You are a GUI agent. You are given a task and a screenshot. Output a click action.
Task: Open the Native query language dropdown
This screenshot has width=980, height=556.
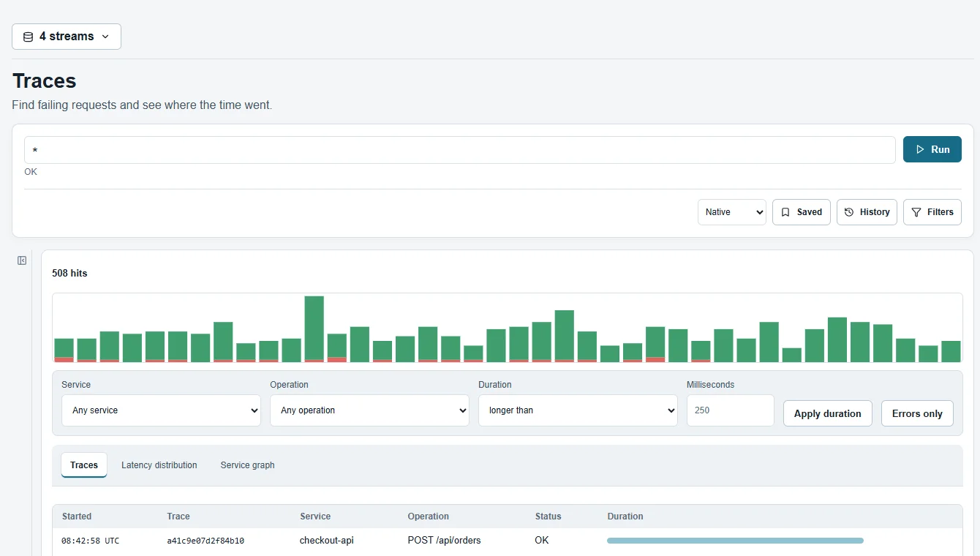pos(732,212)
